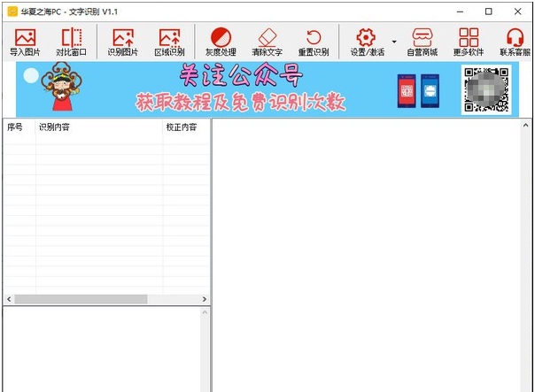Start 识别图片 image recognition
The height and width of the screenshot is (392, 535).
123,42
